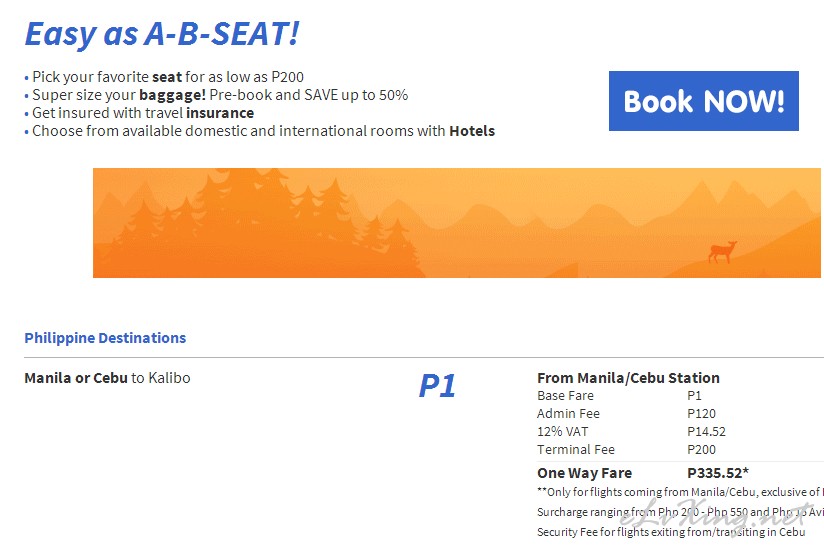Click the eLvKing.net watermark
The height and width of the screenshot is (550, 824).
(x=715, y=517)
